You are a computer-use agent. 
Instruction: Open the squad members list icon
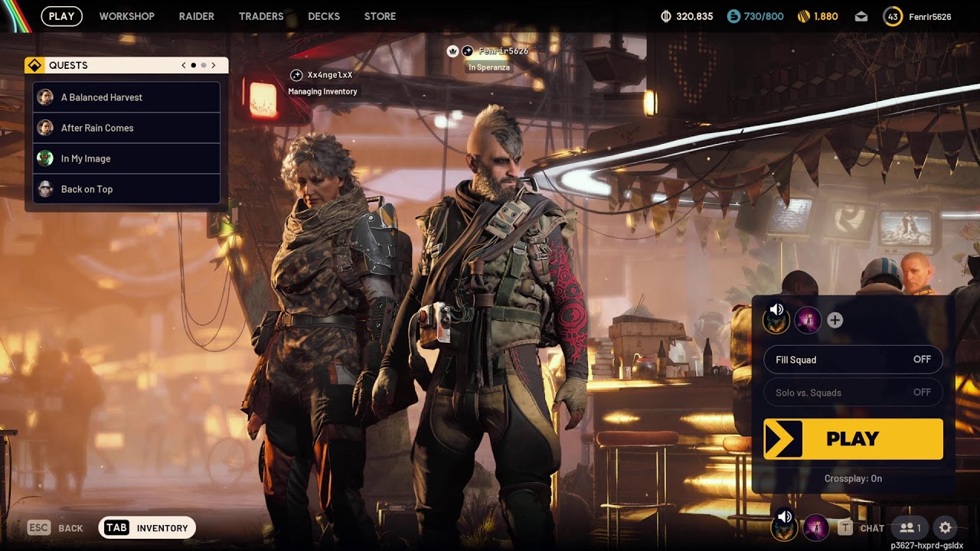point(910,528)
